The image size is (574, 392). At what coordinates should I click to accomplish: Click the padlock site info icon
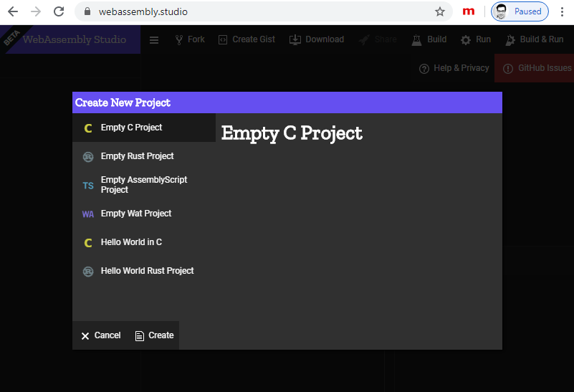click(x=87, y=11)
